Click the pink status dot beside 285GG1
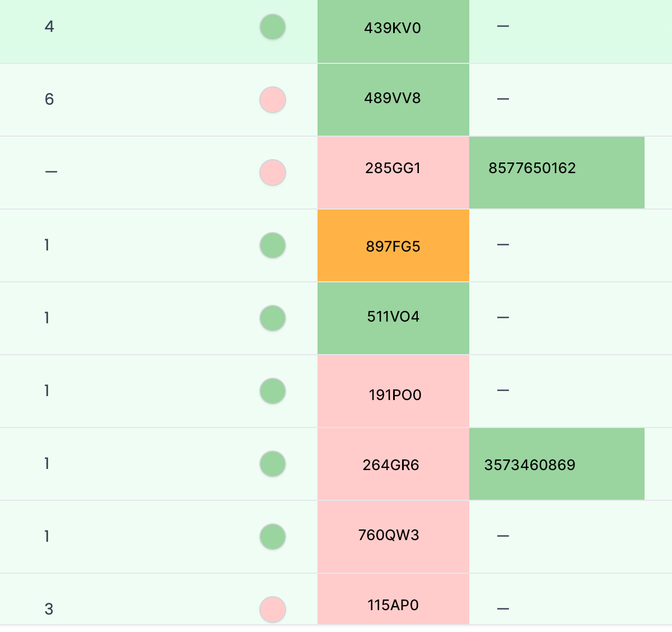The image size is (672, 632). coord(273,173)
